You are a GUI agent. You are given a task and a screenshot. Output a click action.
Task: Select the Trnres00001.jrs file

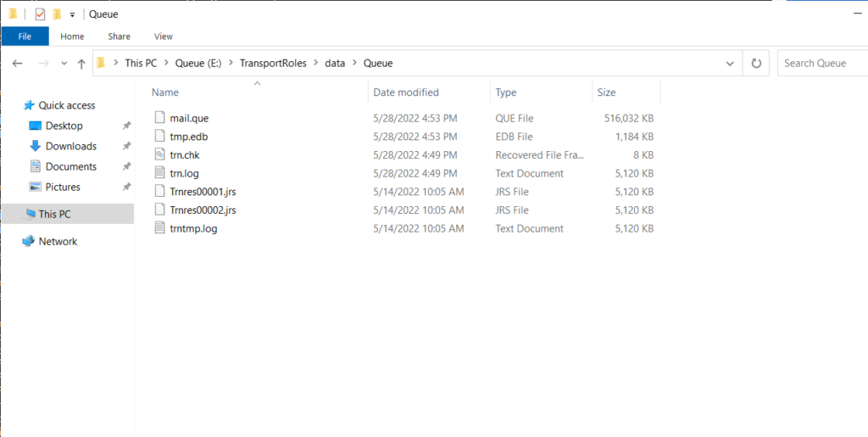(203, 192)
